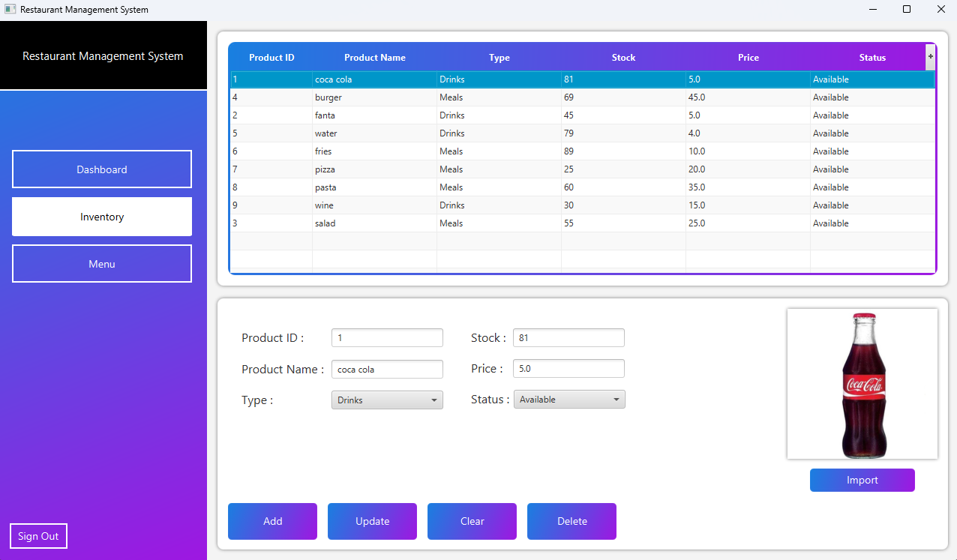Click the coca cola bottle image preview
The height and width of the screenshot is (560, 957).
tap(862, 383)
